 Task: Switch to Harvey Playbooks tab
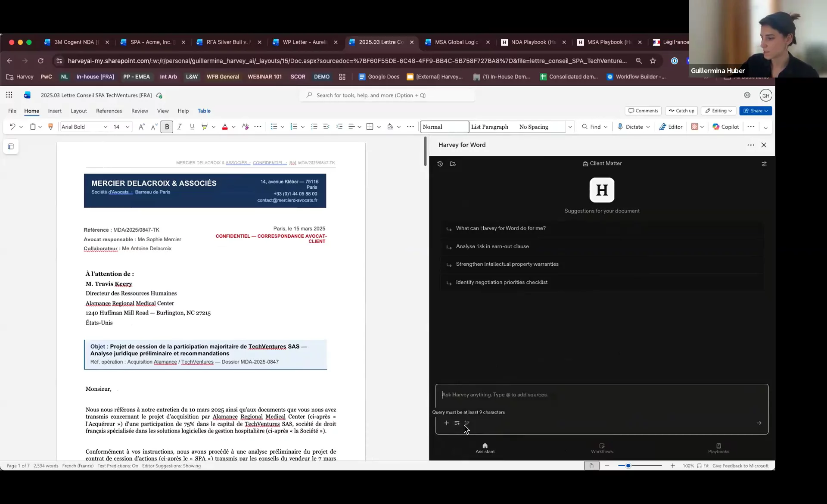tap(718, 448)
